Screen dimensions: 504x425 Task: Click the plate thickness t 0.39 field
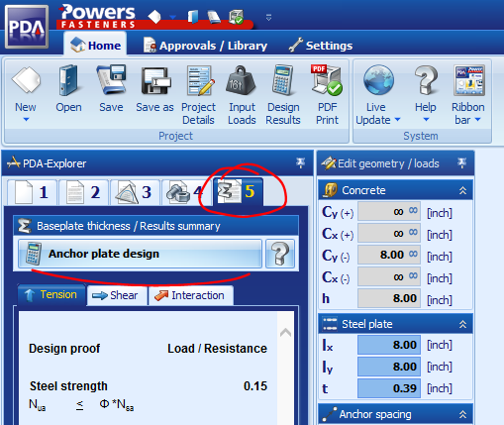click(389, 388)
